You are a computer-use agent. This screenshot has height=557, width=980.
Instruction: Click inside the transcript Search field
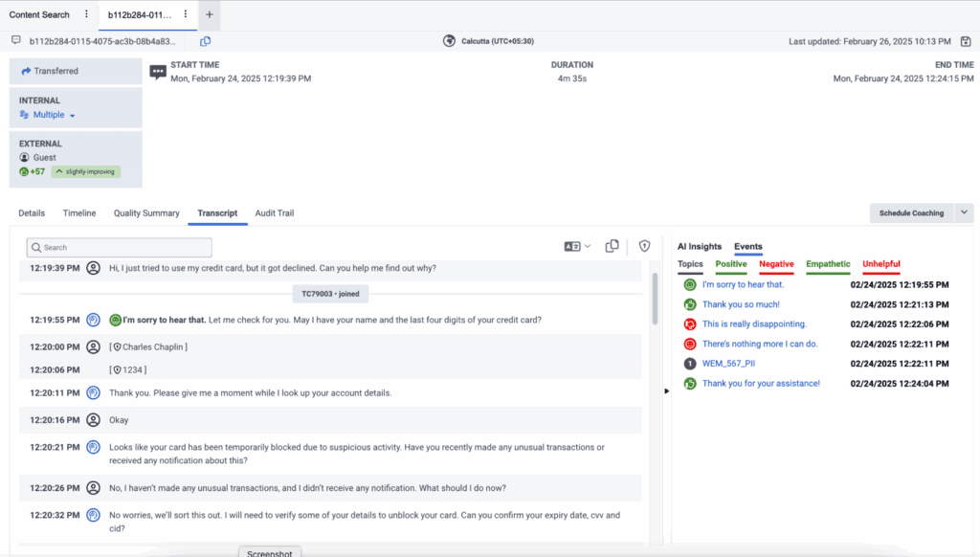tap(119, 247)
